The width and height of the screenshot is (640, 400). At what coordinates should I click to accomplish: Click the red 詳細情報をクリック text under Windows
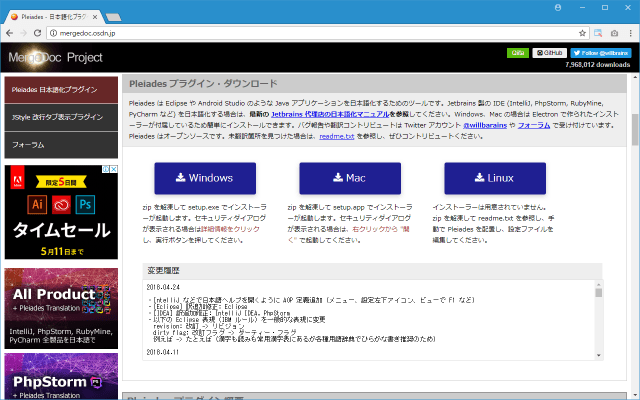(x=230, y=229)
